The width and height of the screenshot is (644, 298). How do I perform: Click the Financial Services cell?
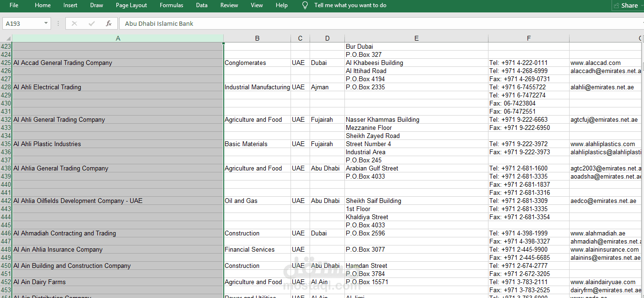pos(257,249)
